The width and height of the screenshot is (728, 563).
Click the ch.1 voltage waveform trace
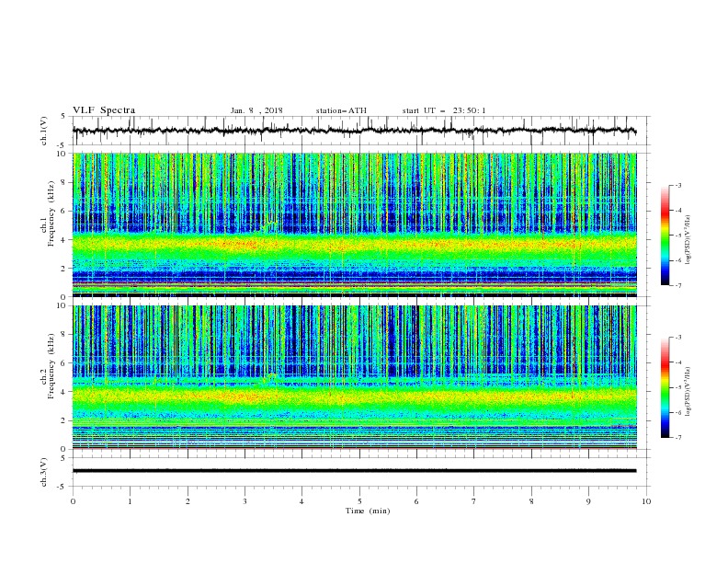354,131
